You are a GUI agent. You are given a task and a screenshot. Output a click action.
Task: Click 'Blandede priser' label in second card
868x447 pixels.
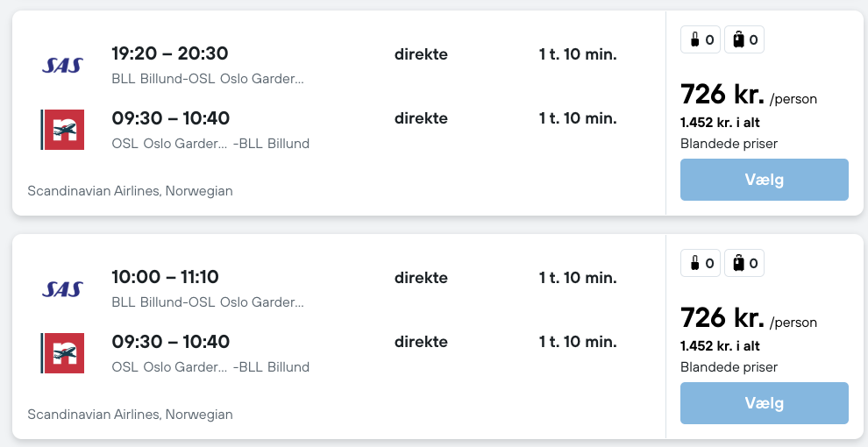729,367
